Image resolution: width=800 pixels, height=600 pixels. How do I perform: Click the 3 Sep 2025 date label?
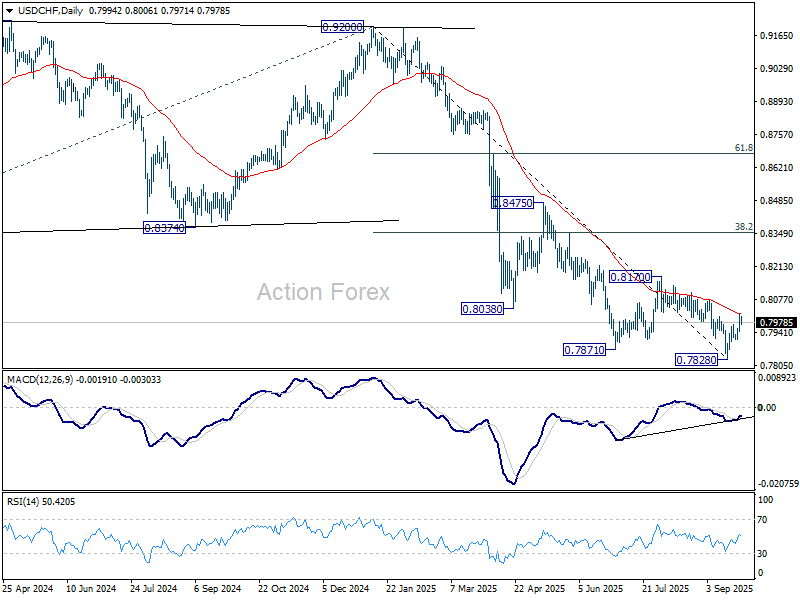[x=730, y=588]
